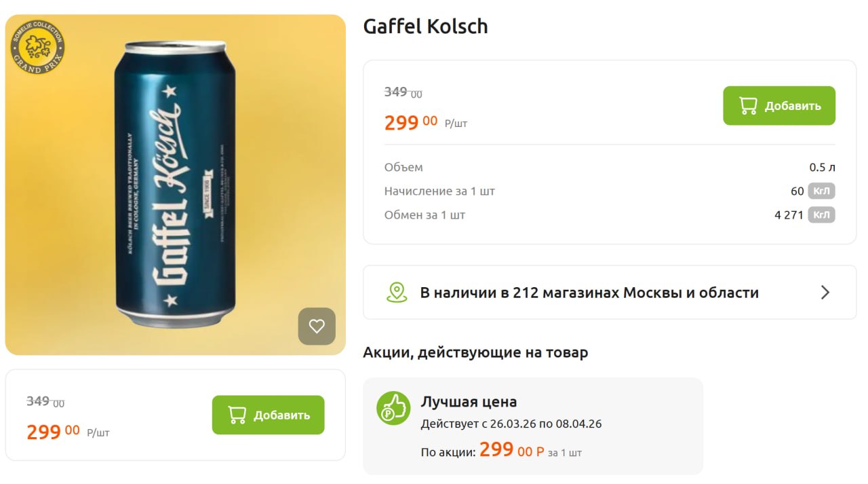The width and height of the screenshot is (868, 484).
Task: Open the Gaffel Kölsch can product image
Action: point(175,185)
